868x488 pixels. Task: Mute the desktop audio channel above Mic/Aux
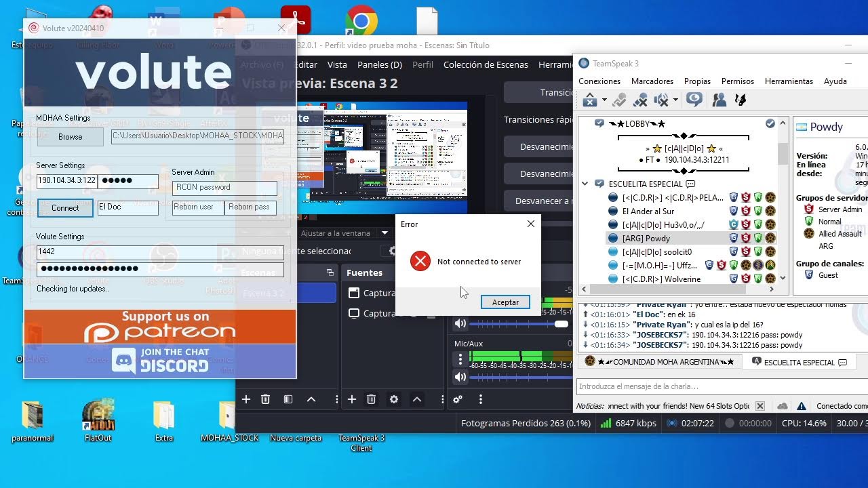[460, 324]
